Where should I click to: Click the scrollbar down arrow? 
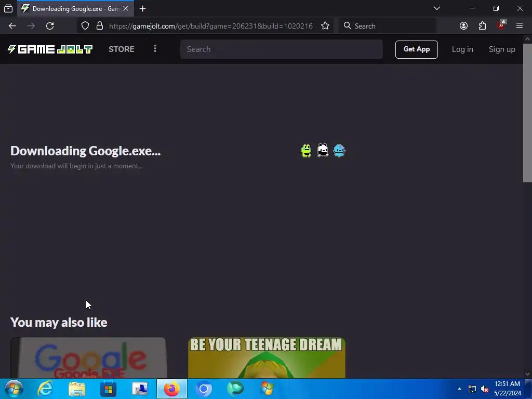527,374
